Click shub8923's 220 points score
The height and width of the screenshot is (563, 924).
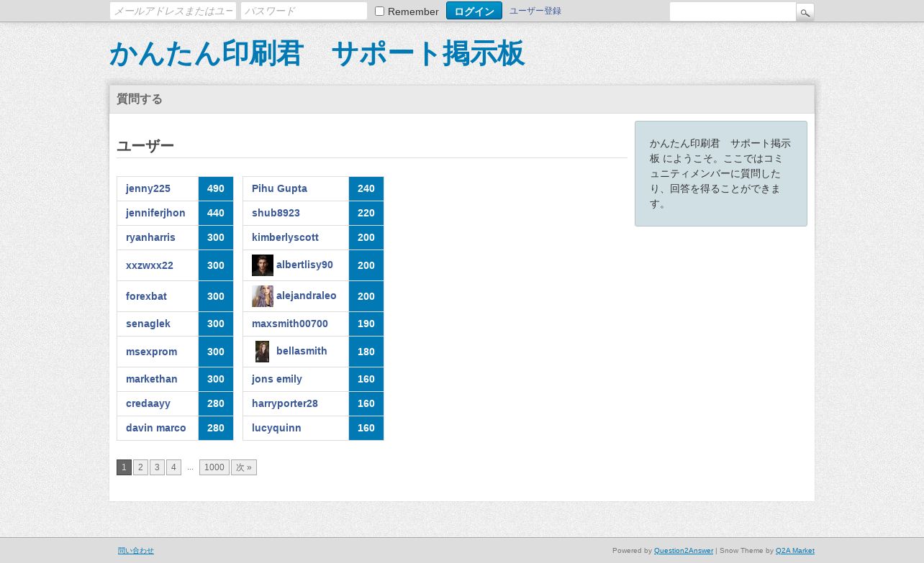366,213
